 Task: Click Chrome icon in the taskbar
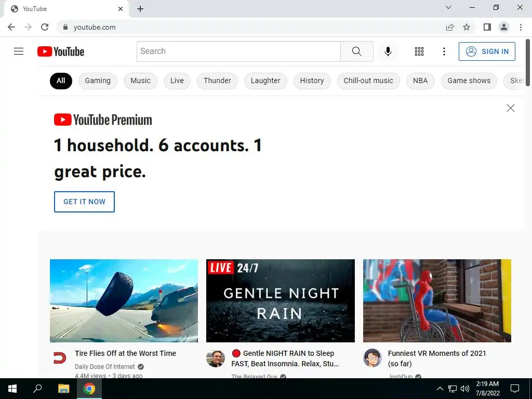[89, 389]
